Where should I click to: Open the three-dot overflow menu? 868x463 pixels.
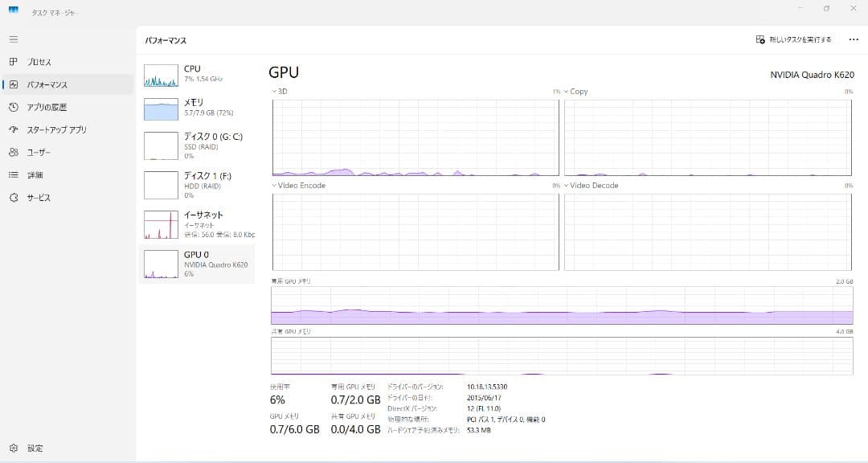click(854, 39)
